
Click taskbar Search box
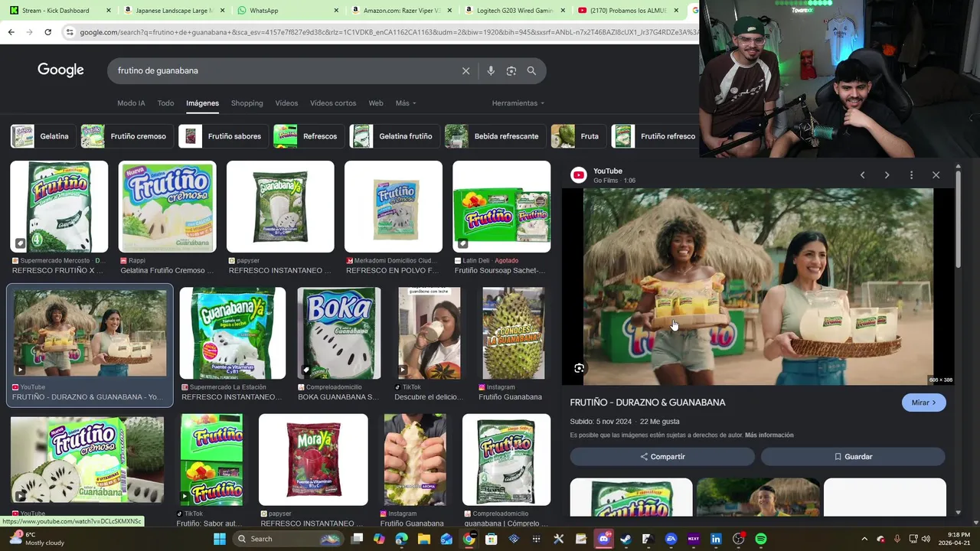click(288, 539)
